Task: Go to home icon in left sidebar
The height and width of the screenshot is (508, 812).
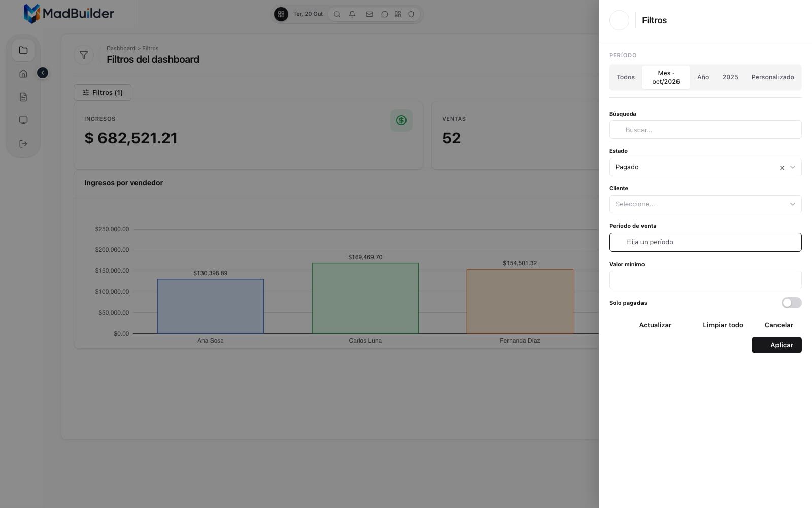Action: click(x=23, y=74)
